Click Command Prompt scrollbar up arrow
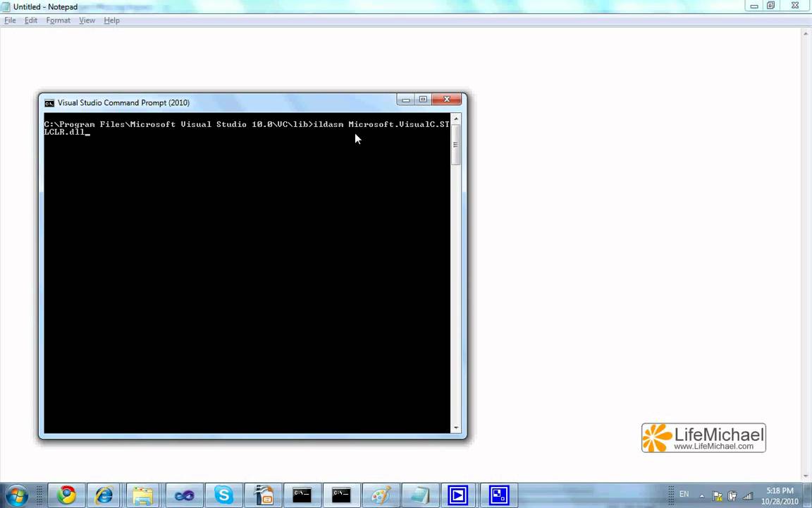This screenshot has width=812, height=508. (x=456, y=119)
